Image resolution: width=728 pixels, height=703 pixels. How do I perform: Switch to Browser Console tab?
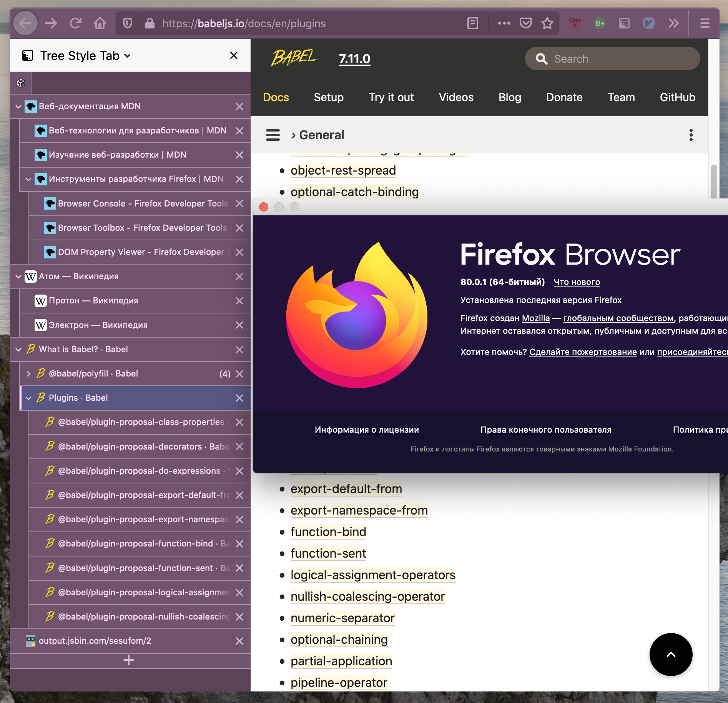(140, 203)
